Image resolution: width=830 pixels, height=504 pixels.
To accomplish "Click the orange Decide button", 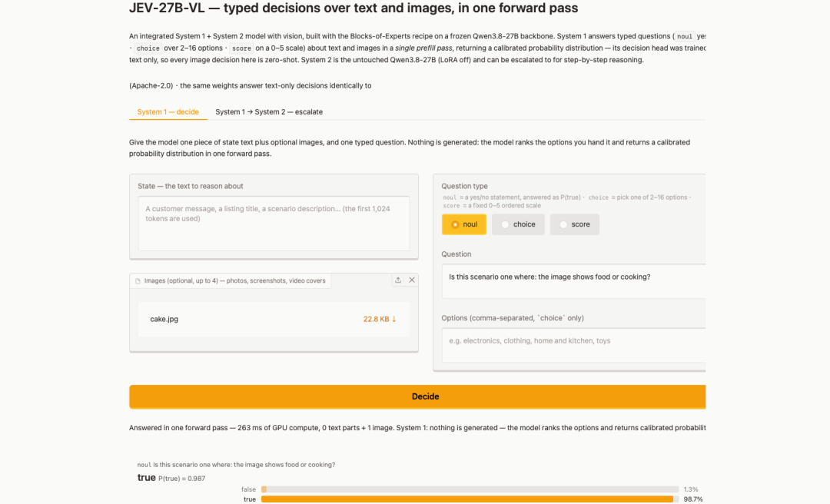I will coord(417,396).
